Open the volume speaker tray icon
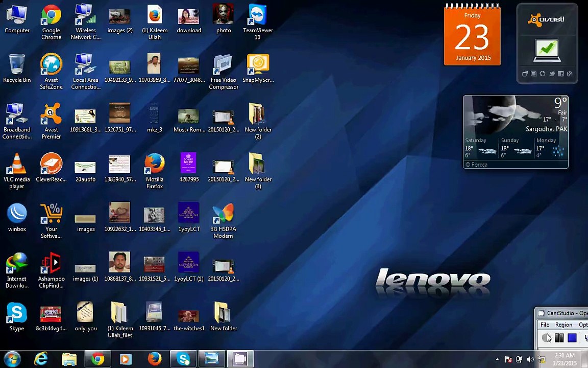Viewport: 588px width, 368px height. pyautogui.click(x=530, y=359)
